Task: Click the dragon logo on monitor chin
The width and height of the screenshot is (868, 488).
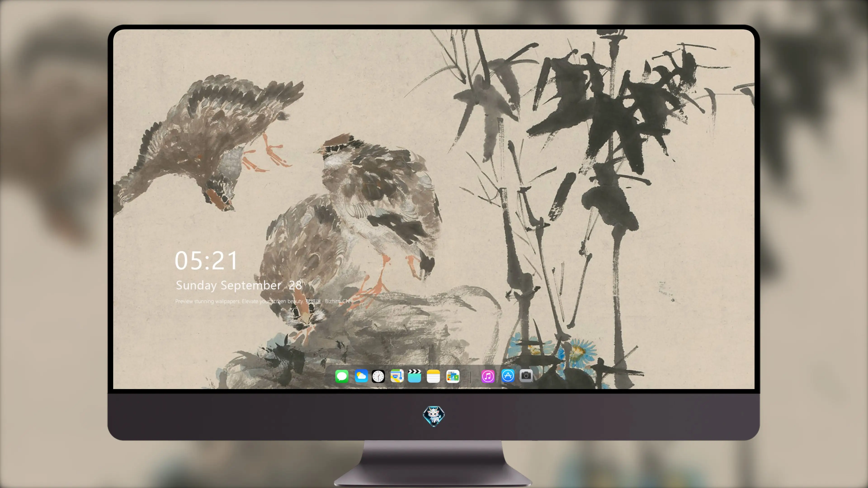Action: [434, 416]
